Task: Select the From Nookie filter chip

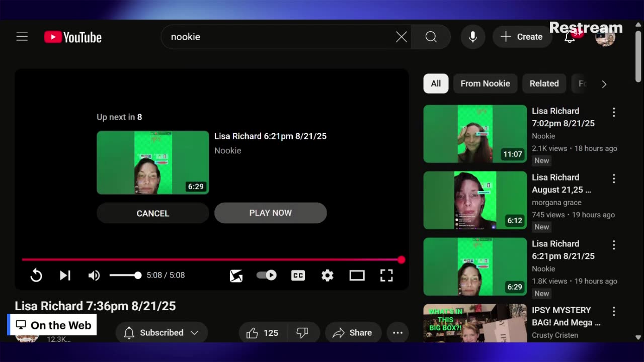Action: coord(486,83)
